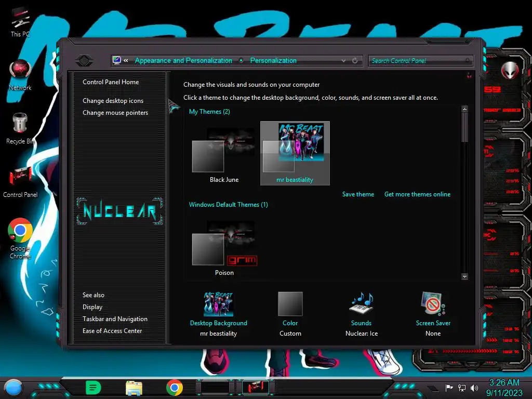Click the Screen Saver icon
The width and height of the screenshot is (532, 399).
point(433,303)
